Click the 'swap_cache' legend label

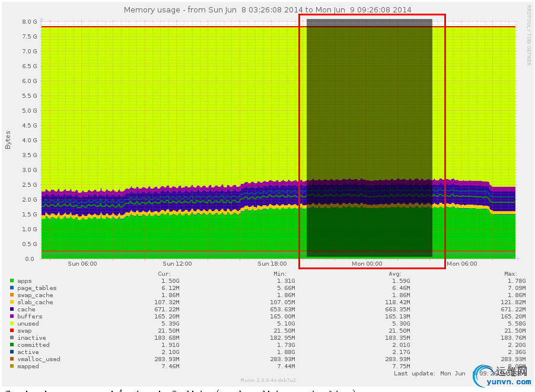coord(35,295)
